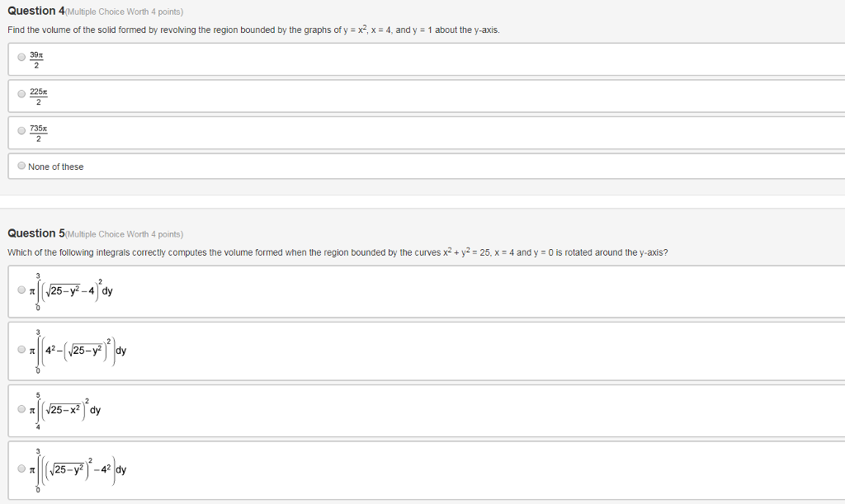Click the first integral answer row in Question 5
The width and height of the screenshot is (845, 504).
(x=330, y=290)
